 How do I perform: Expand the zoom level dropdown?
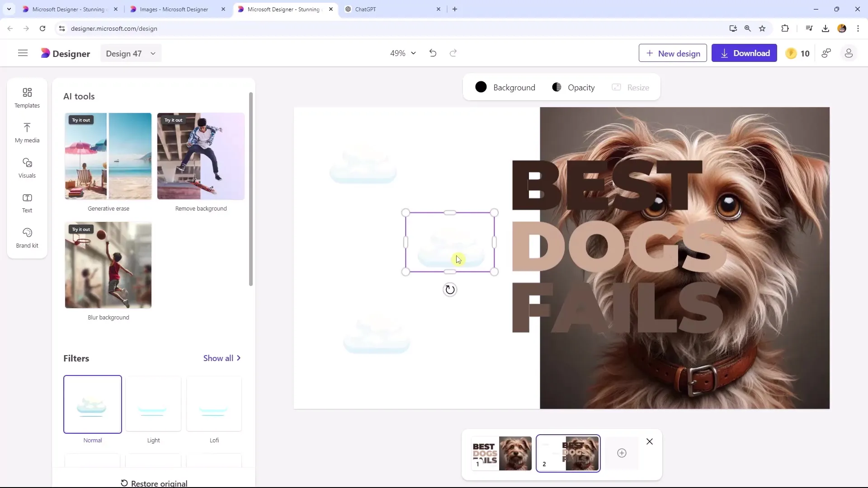tap(414, 53)
